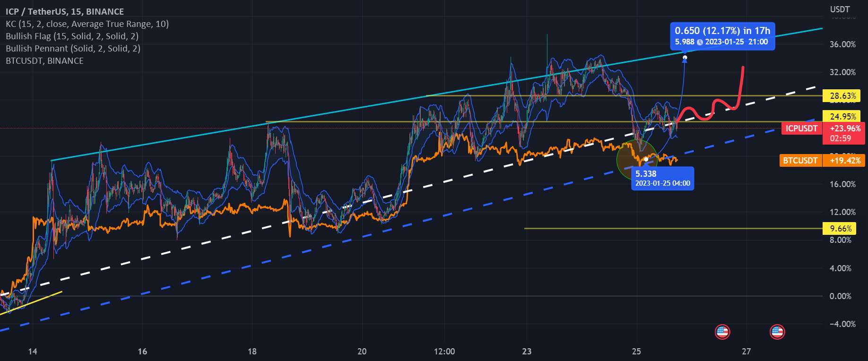Click the first US economic event flag icon
868x361 pixels.
pos(722,332)
